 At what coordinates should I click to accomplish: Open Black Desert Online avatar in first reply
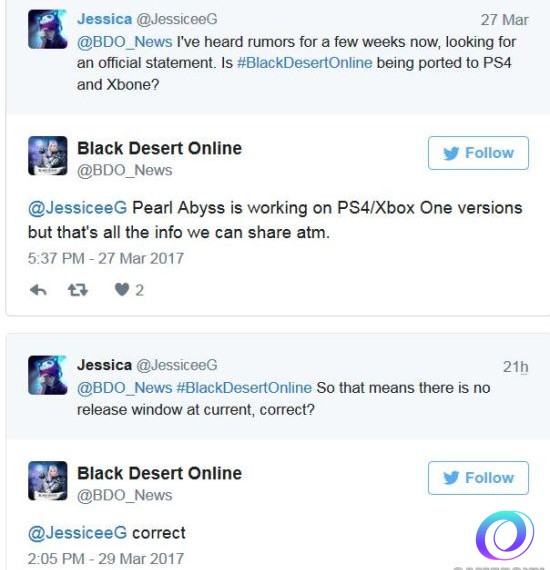coord(48,156)
